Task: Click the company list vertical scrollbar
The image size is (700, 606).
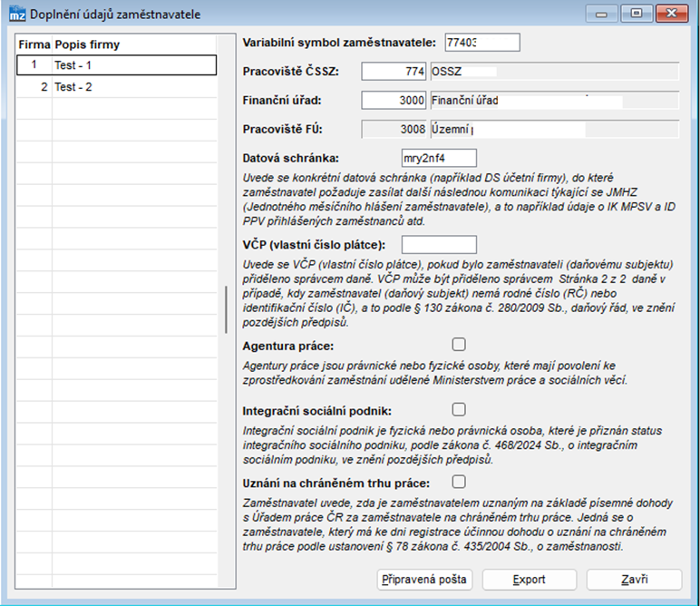Action: (x=227, y=309)
